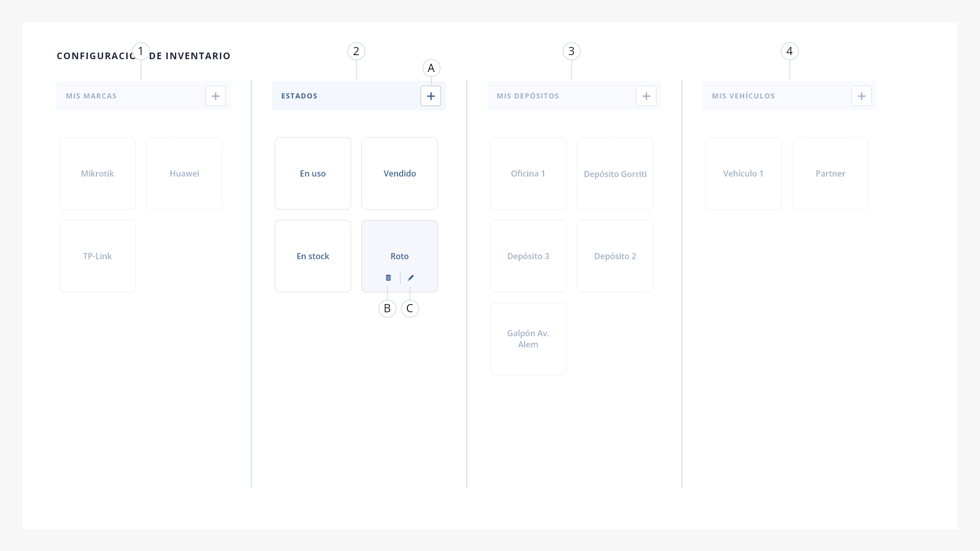
Task: Select the En stock state card
Action: pos(313,256)
